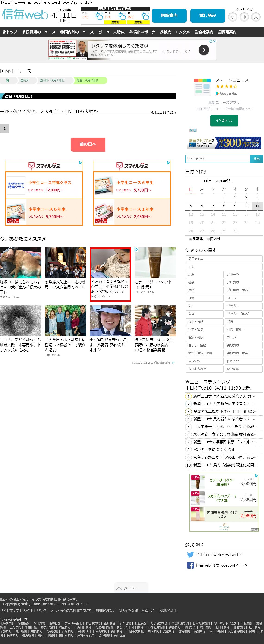Select the 長野県 radio button
The width and height of the screenshot is (264, 644).
(x=191, y=239)
